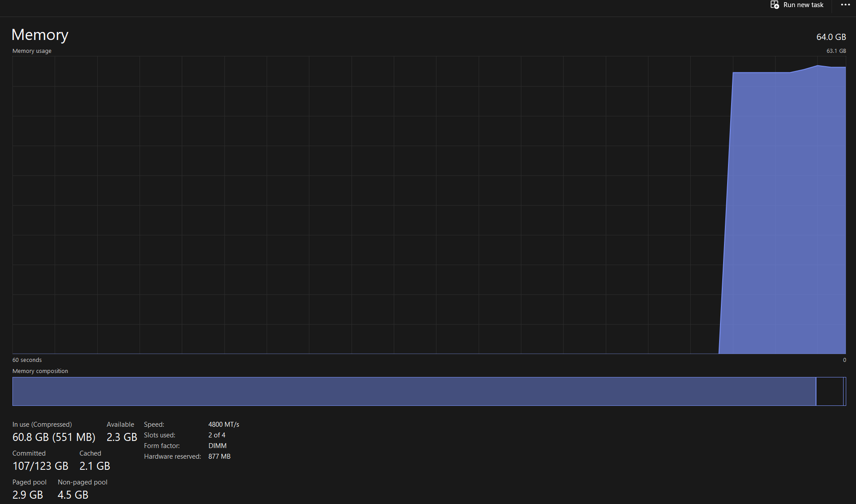This screenshot has width=856, height=504.
Task: Click the Memory composition label
Action: (40, 371)
